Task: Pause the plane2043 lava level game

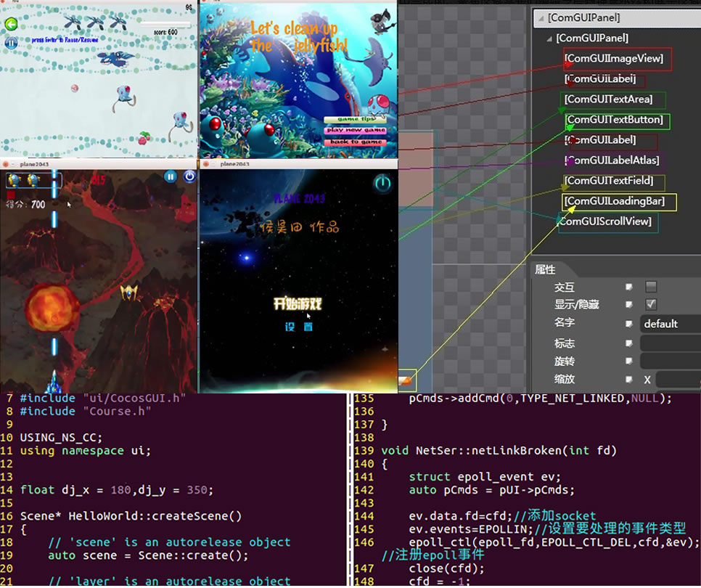Action: tap(170, 176)
